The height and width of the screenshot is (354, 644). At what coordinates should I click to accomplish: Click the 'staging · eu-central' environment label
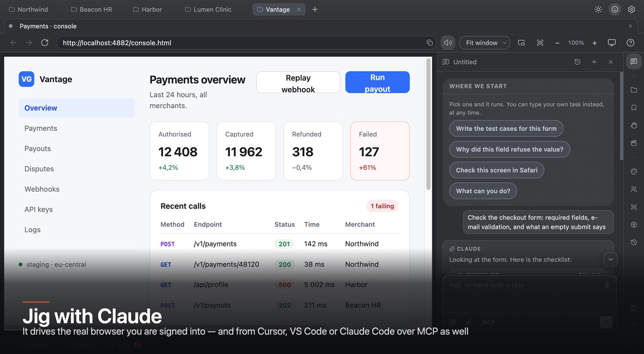point(56,265)
